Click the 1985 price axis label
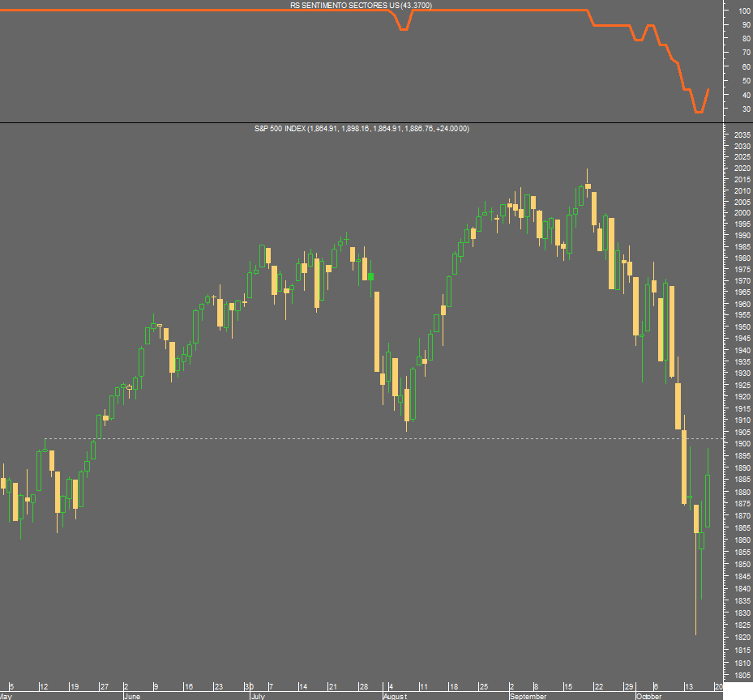753x700 pixels. [x=742, y=247]
